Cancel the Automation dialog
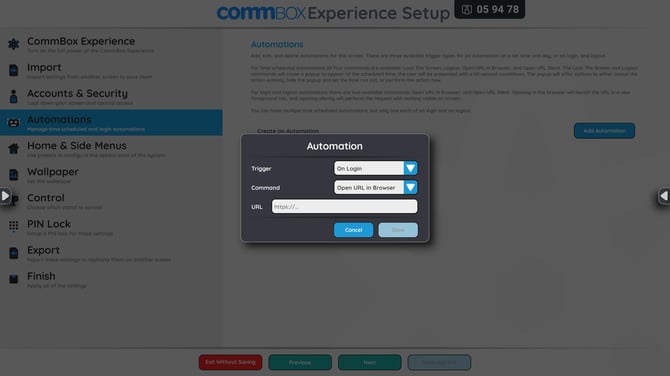670x376 pixels. point(353,230)
